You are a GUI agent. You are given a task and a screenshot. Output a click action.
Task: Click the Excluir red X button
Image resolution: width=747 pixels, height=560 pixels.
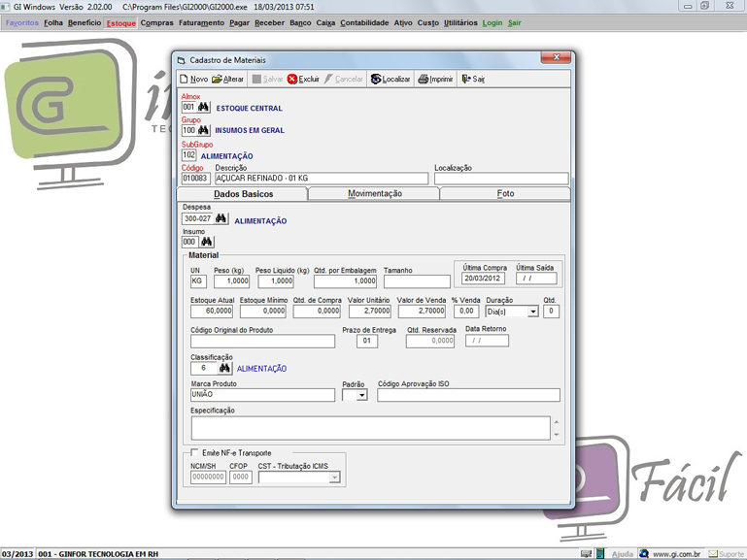(303, 79)
